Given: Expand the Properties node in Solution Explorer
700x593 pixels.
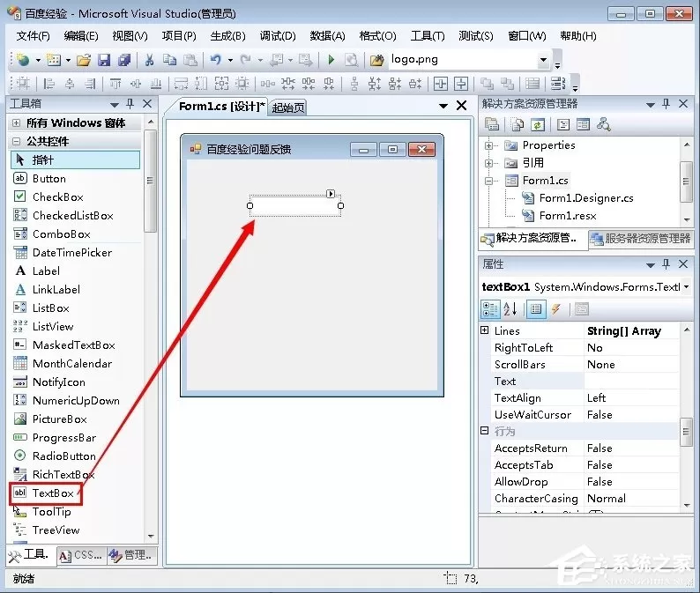Looking at the screenshot, I should point(488,145).
